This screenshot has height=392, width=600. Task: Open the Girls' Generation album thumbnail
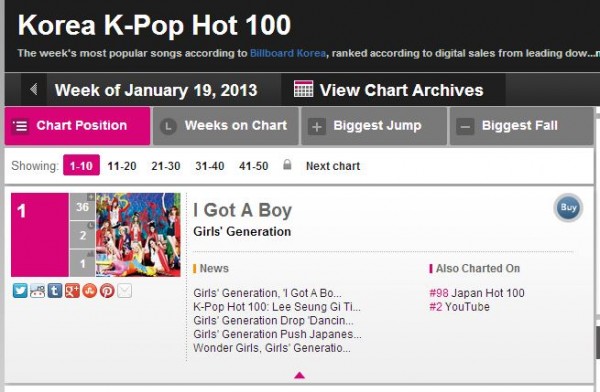(x=138, y=235)
